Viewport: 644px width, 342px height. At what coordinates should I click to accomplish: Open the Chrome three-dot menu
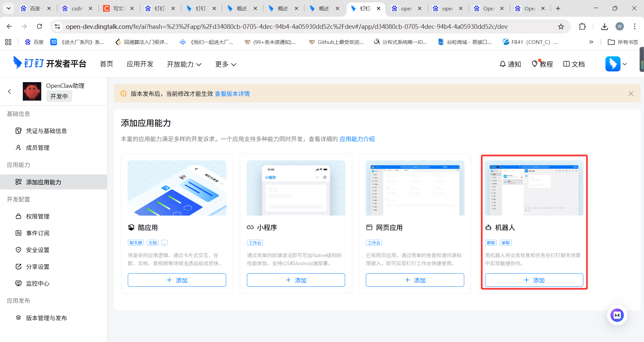tap(635, 26)
